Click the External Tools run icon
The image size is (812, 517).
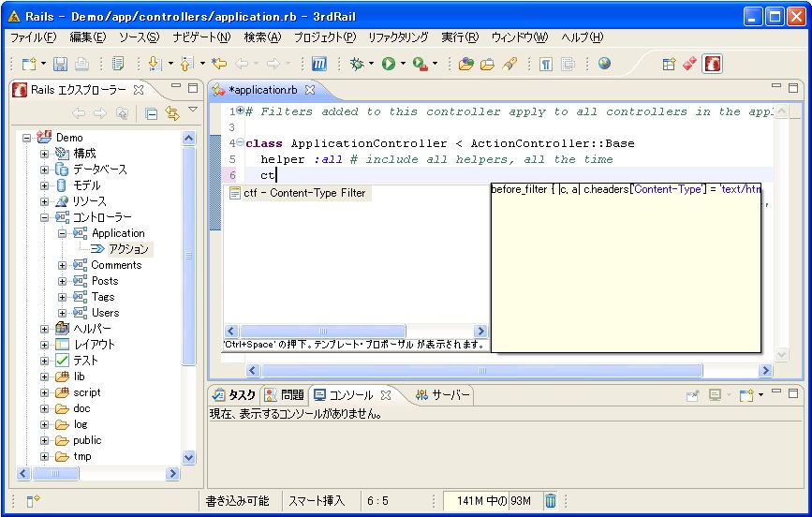[420, 64]
